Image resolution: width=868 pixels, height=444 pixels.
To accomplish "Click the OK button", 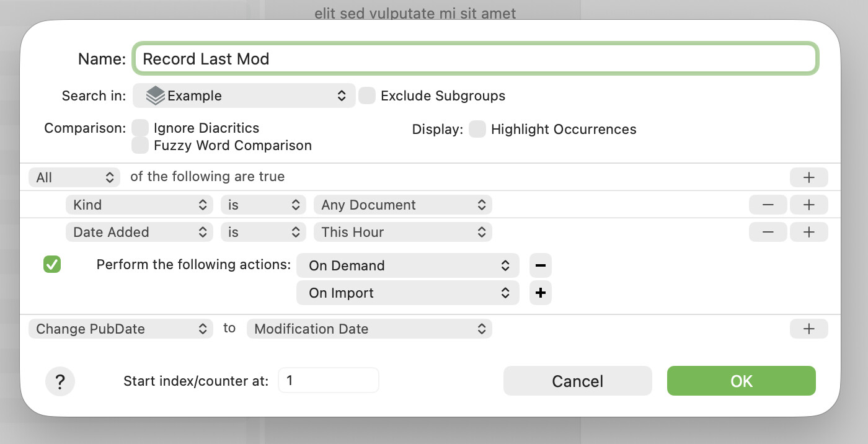I will (x=742, y=381).
